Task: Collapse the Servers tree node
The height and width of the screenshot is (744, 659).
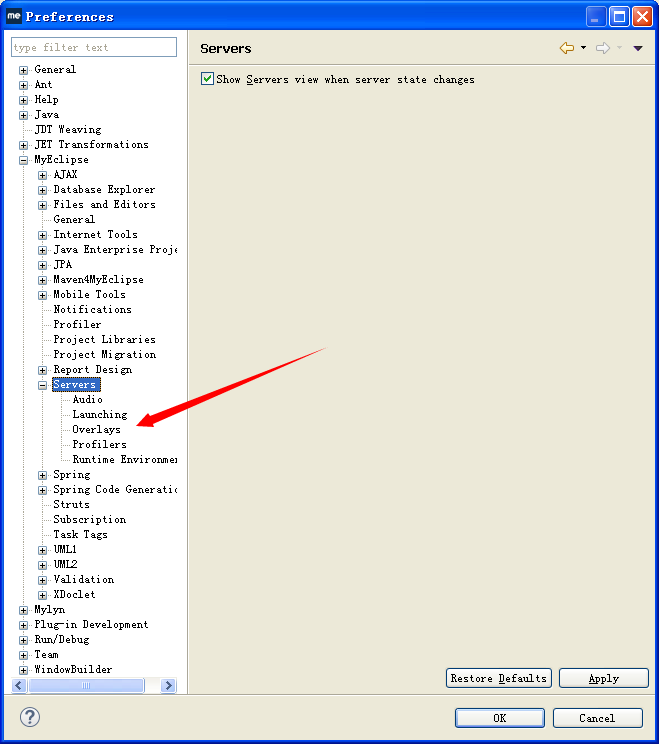Action: pyautogui.click(x=43, y=385)
